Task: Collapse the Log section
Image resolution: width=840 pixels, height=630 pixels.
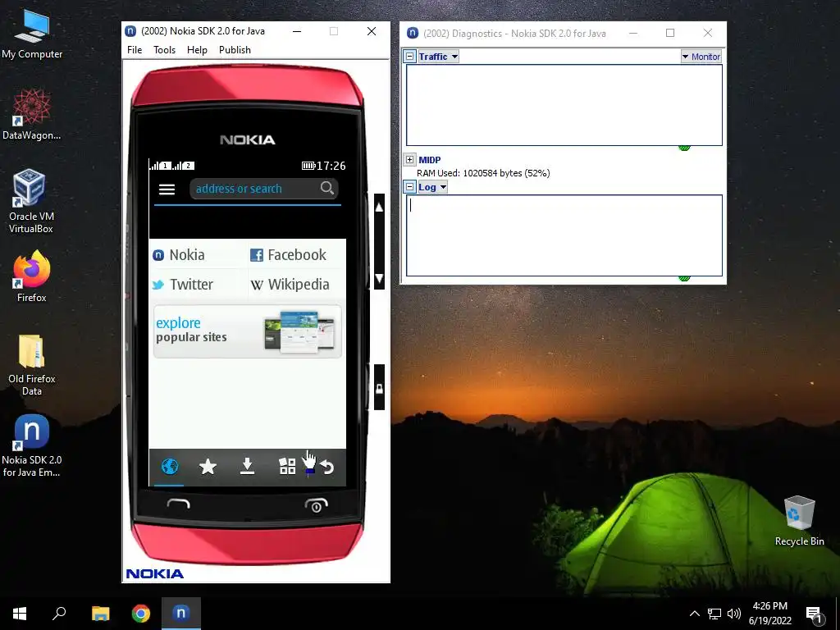Action: coord(410,187)
